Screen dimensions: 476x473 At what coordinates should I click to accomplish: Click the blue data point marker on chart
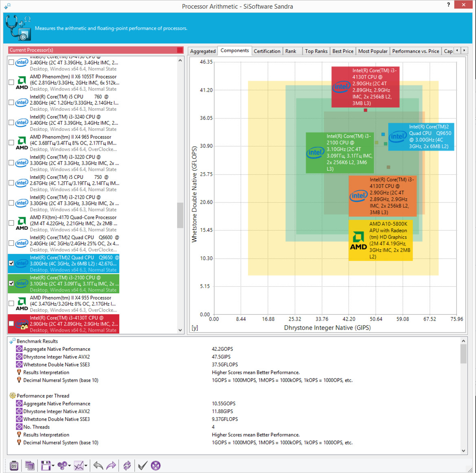(383, 134)
